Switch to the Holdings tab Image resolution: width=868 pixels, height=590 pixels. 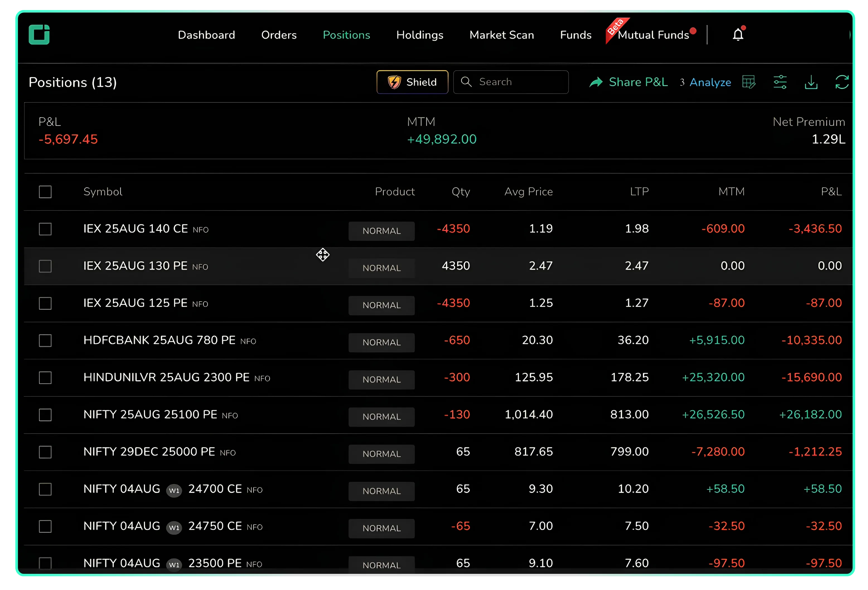[x=420, y=35]
